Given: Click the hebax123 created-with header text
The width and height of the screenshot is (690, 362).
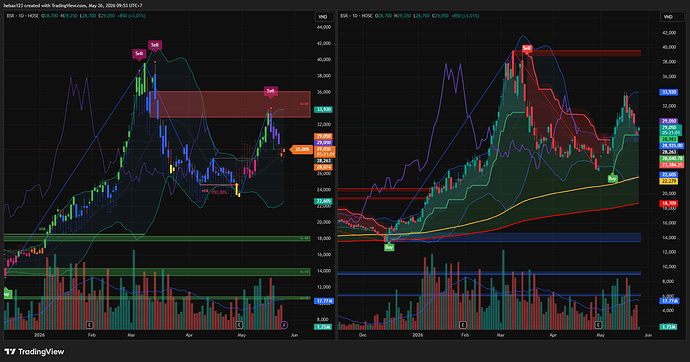Looking at the screenshot, I should click(73, 5).
